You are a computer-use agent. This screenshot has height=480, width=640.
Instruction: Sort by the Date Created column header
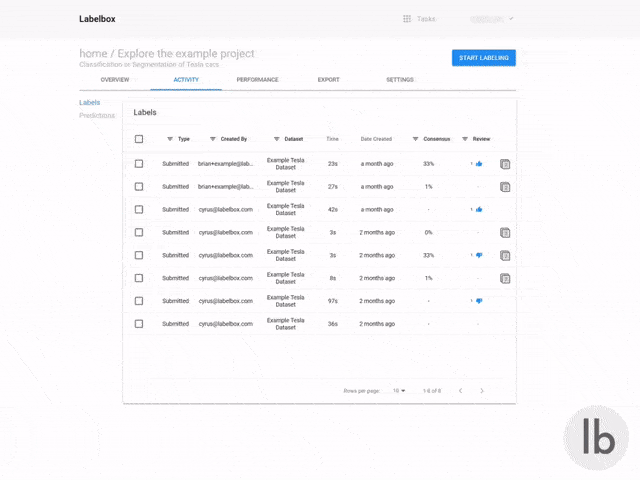click(x=376, y=139)
